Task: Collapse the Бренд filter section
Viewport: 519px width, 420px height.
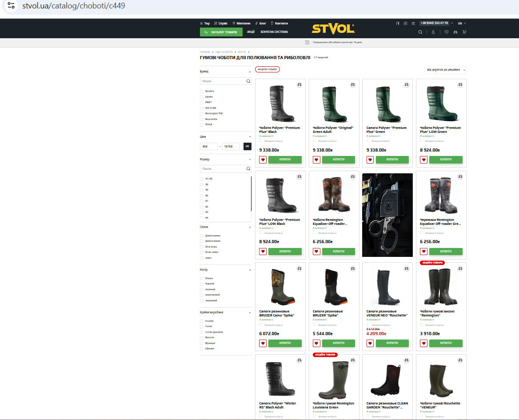Action: coord(250,72)
